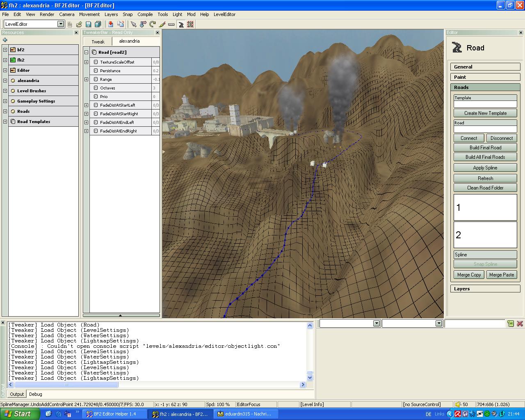
Task: Open the second output filter dropdown
Action: pos(438,324)
